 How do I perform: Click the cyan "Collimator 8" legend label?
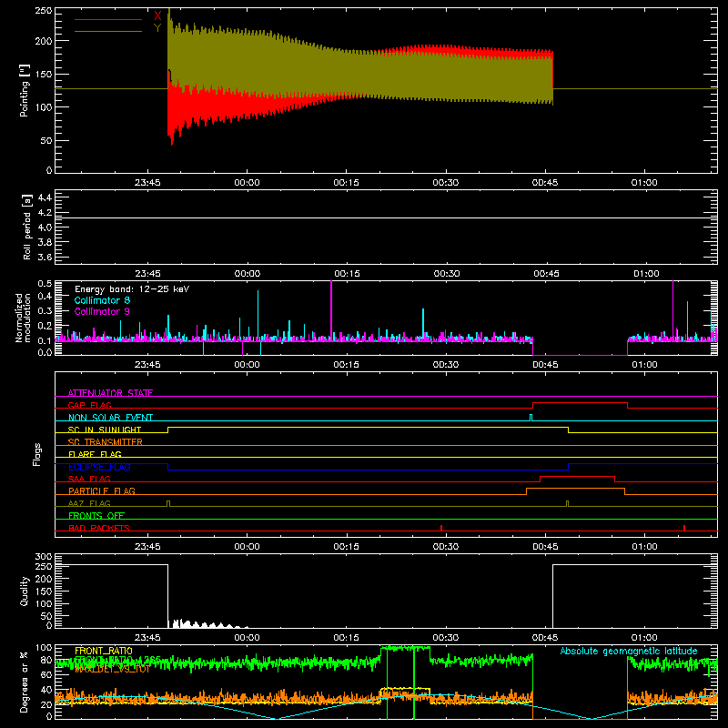coord(102,300)
